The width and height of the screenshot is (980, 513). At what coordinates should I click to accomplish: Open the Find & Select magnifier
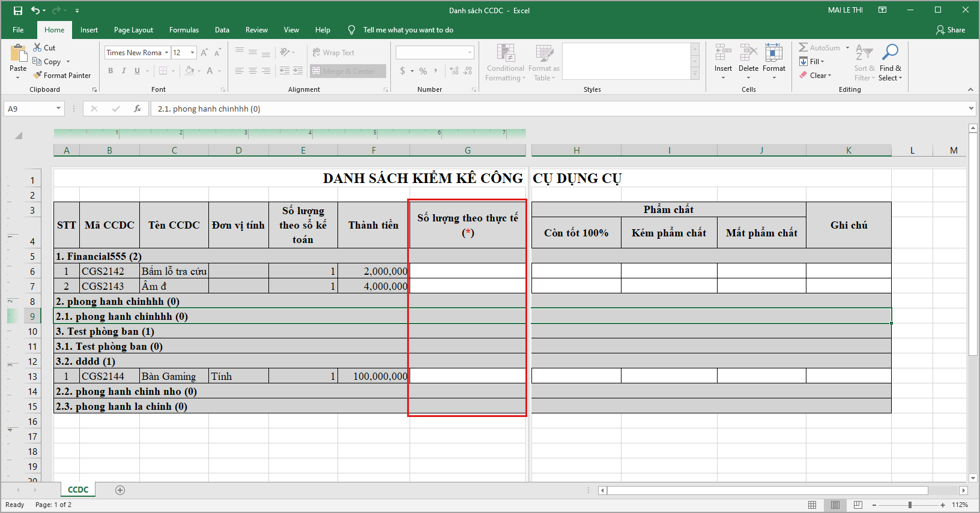[890, 53]
